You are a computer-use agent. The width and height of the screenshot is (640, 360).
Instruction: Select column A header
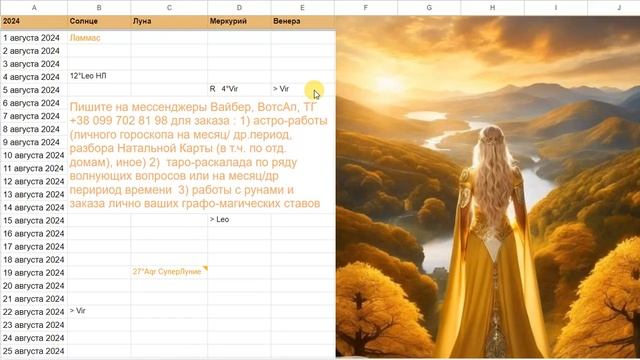pyautogui.click(x=34, y=7)
